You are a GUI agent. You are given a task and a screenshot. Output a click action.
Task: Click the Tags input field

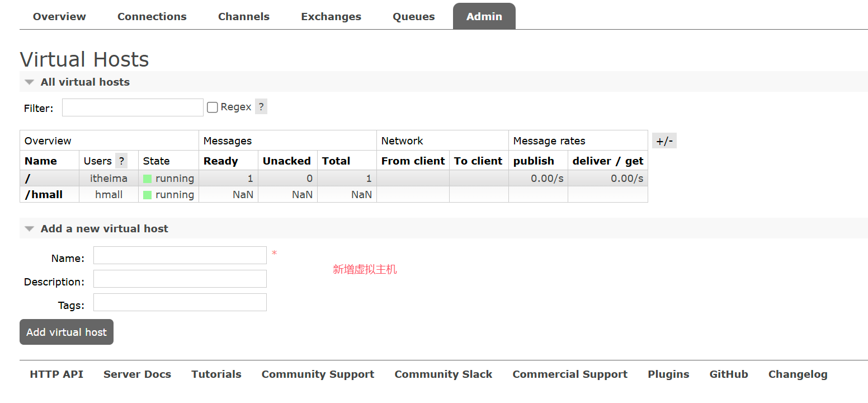pos(180,302)
